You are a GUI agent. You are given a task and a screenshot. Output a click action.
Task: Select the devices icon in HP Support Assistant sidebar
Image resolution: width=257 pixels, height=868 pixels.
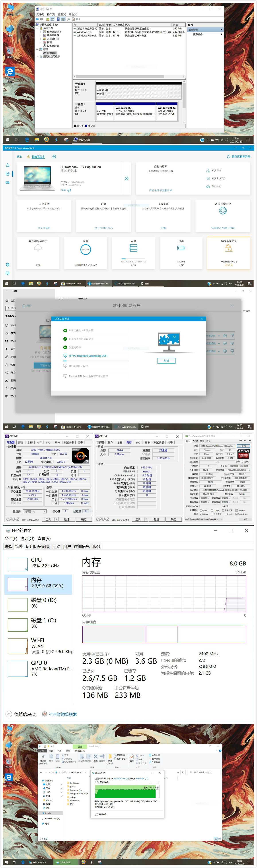pos(7,174)
